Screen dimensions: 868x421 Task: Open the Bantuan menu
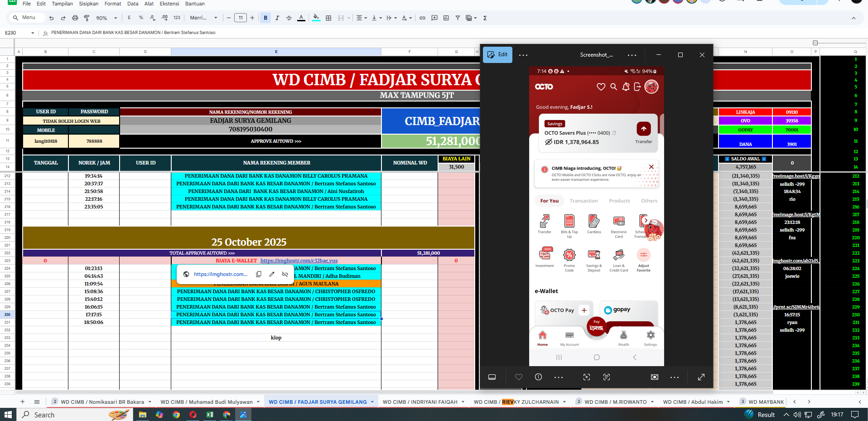[195, 4]
